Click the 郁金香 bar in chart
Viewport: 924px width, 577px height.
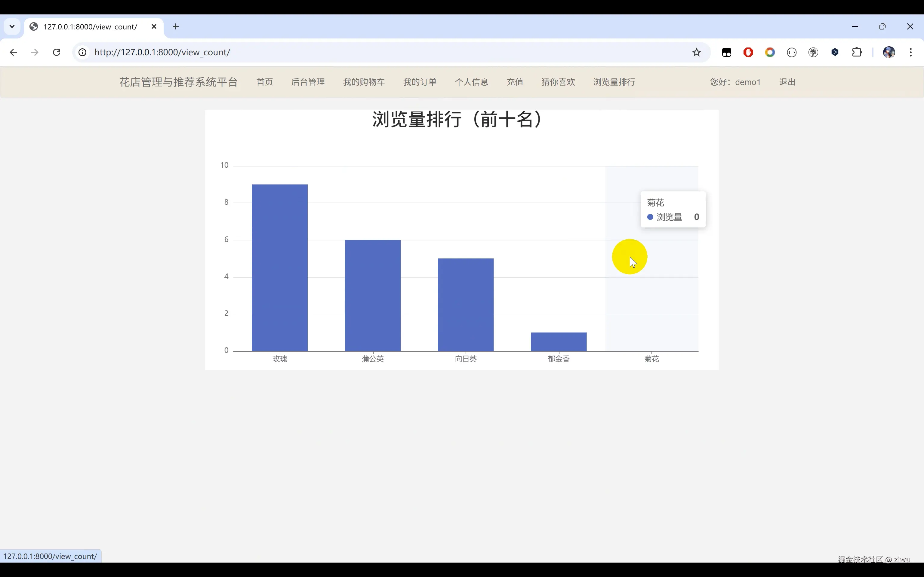559,342
